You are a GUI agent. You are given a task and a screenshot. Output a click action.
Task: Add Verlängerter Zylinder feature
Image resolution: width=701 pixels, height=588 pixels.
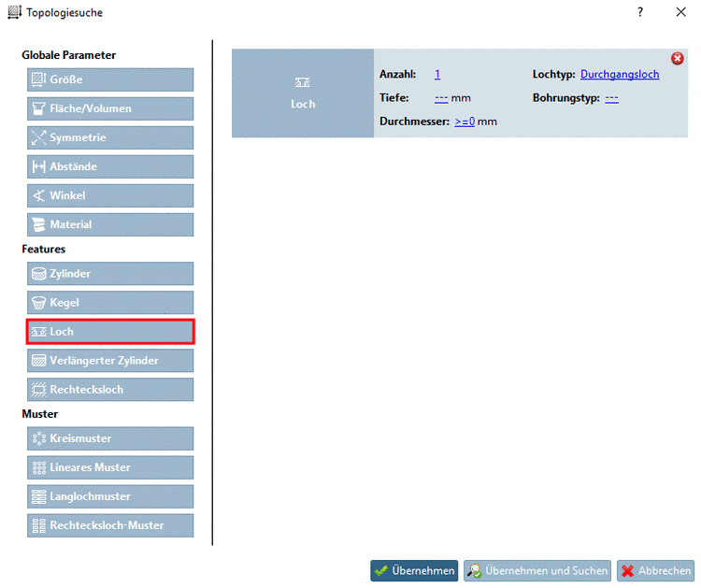tap(110, 361)
